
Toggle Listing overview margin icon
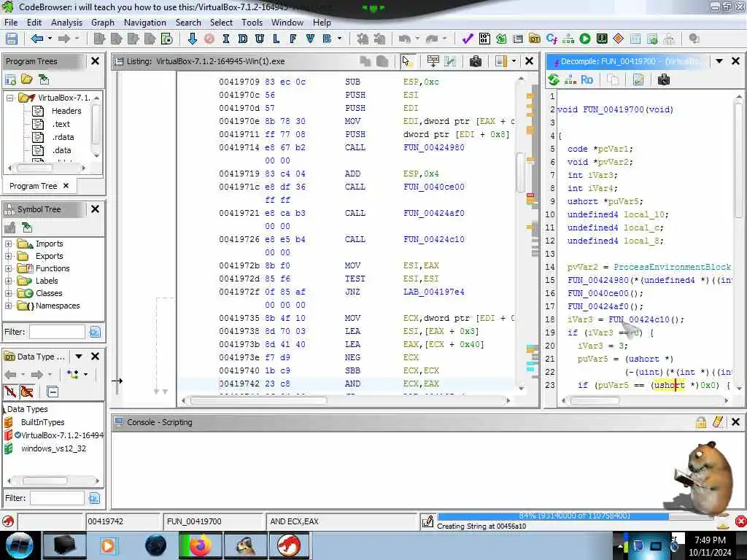point(500,61)
